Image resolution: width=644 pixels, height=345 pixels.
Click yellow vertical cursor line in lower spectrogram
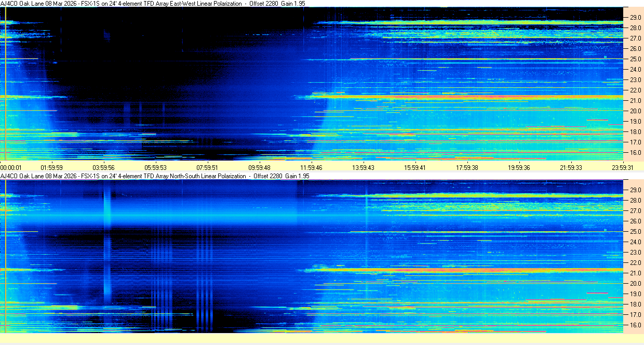coord(5,255)
